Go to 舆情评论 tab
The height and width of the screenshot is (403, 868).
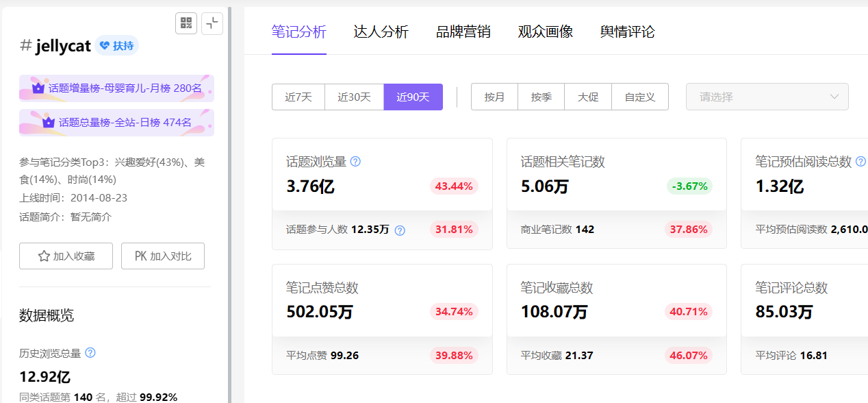point(628,32)
